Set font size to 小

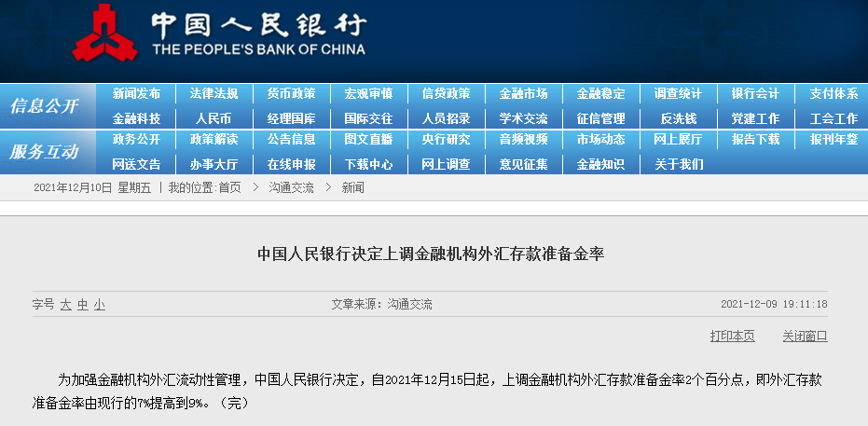pos(99,304)
